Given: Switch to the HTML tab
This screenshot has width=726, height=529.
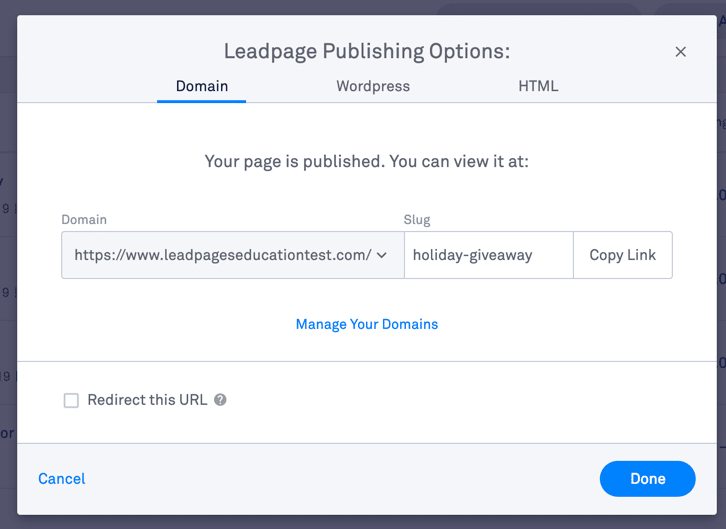Looking at the screenshot, I should pos(538,86).
